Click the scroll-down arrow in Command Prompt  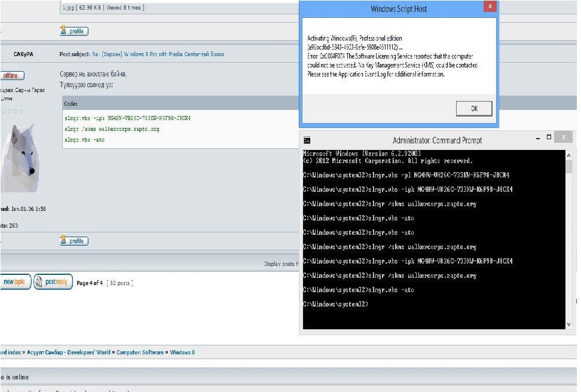tap(568, 324)
